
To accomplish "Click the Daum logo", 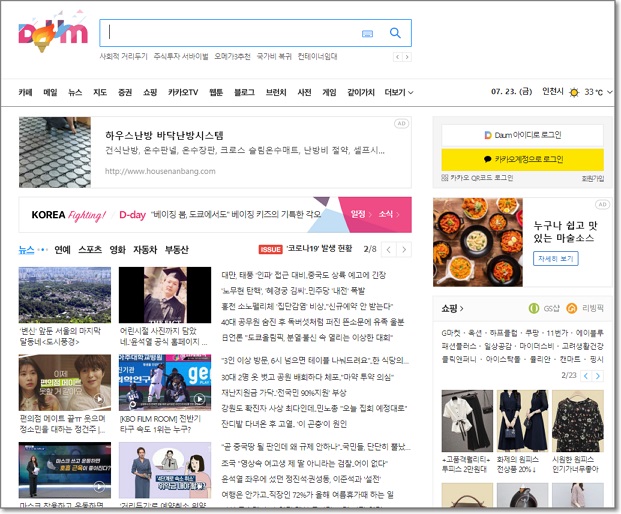I will [53, 33].
